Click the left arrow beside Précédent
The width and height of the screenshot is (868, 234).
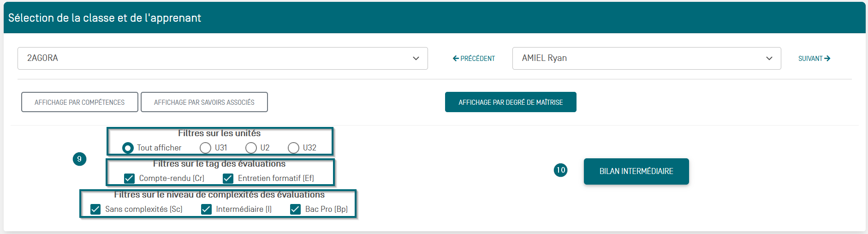[456, 59]
